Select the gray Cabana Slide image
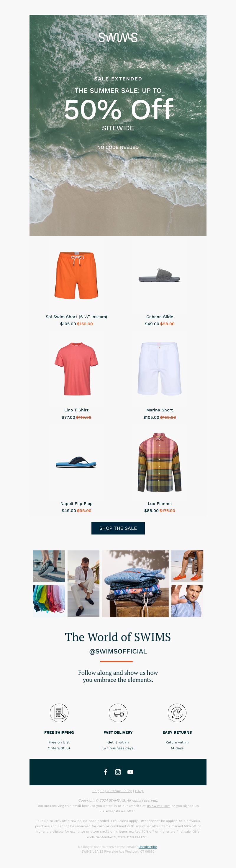The height and width of the screenshot is (868, 236). coord(160,275)
